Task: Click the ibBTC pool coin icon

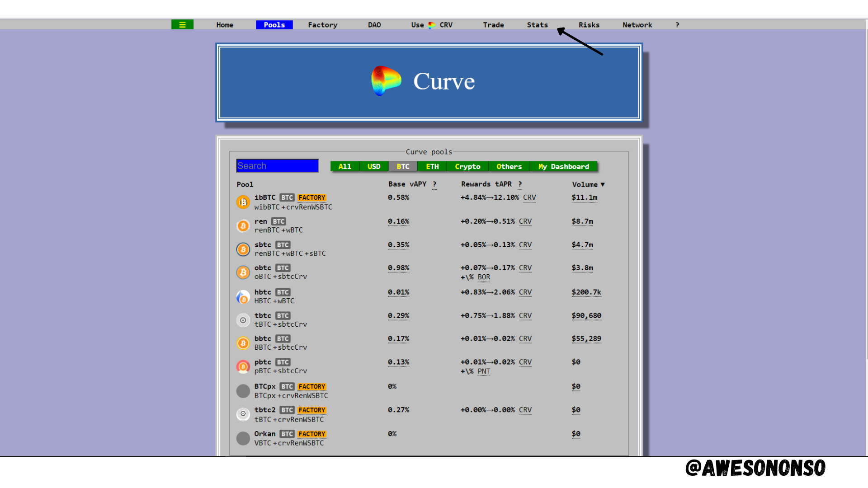Action: pyautogui.click(x=243, y=202)
